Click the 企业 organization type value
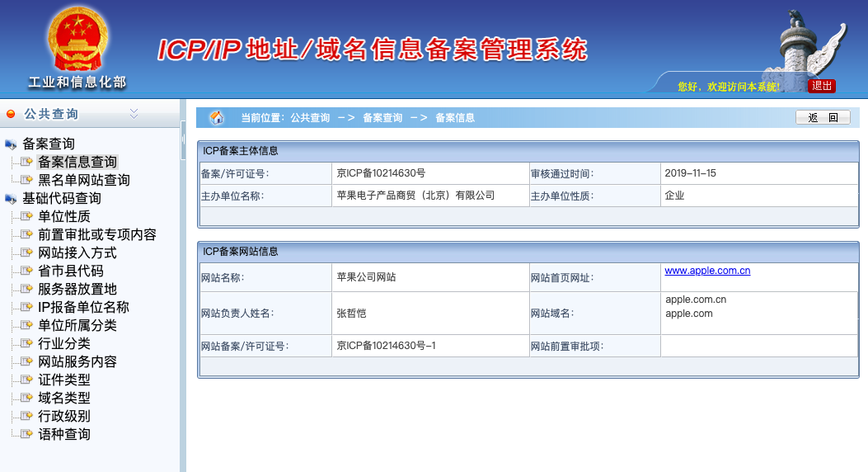The height and width of the screenshot is (472, 868). pos(674,195)
